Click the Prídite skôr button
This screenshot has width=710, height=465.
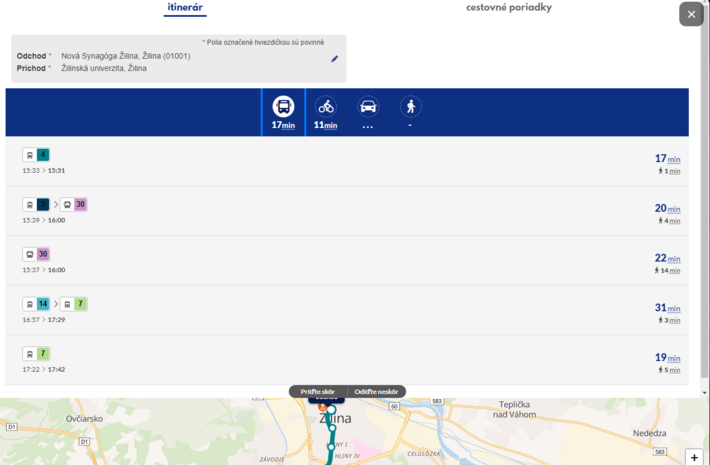point(319,392)
